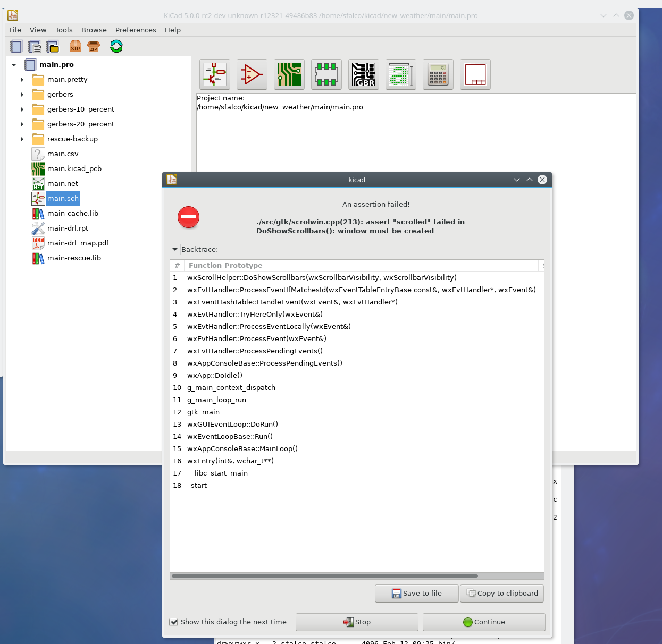This screenshot has width=662, height=644.
Task: Collapse the Backtrace section
Action: (x=175, y=250)
